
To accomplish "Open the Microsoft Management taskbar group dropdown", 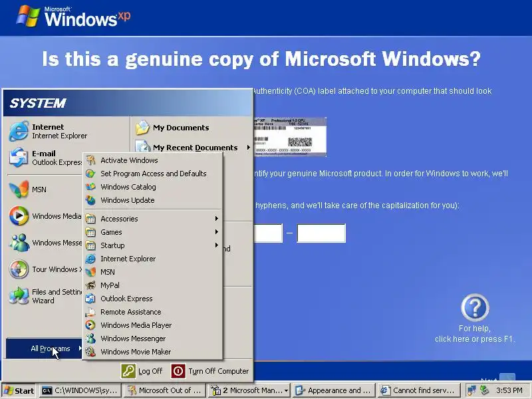I will click(x=286, y=391).
